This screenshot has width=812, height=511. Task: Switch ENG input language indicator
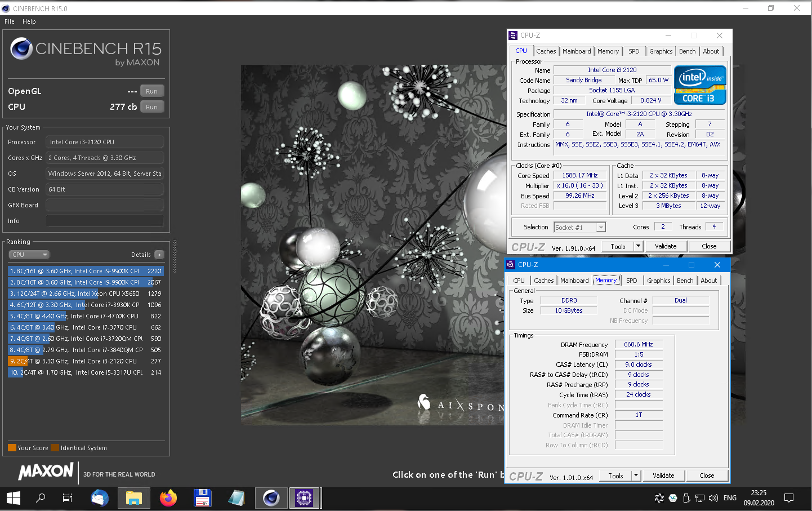coord(730,498)
